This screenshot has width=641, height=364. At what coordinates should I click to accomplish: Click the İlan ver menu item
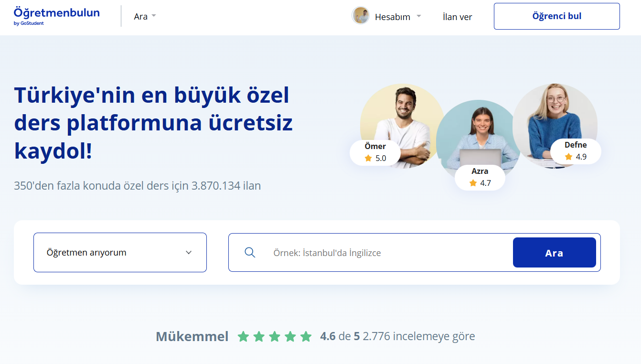tap(457, 17)
